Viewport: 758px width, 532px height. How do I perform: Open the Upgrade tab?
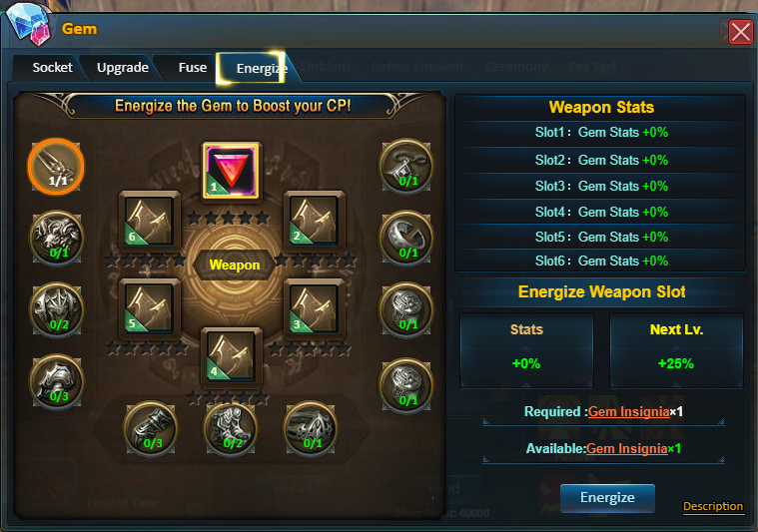[122, 68]
